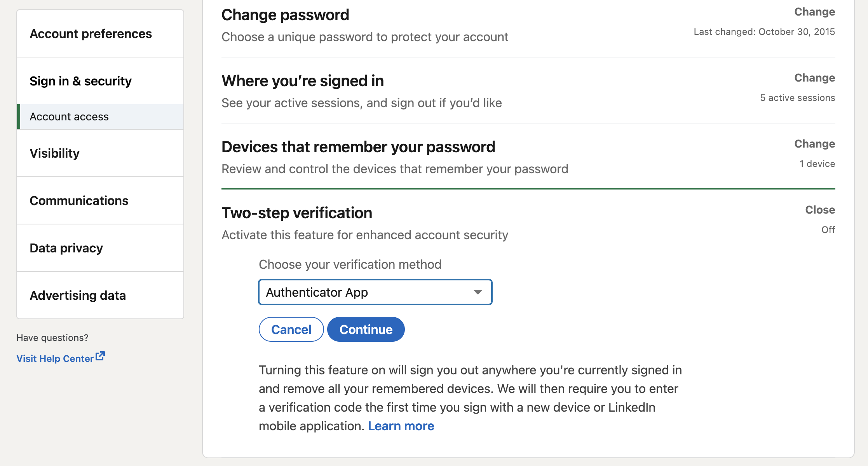The image size is (868, 466).
Task: Click the Cancel button
Action: pyautogui.click(x=291, y=329)
